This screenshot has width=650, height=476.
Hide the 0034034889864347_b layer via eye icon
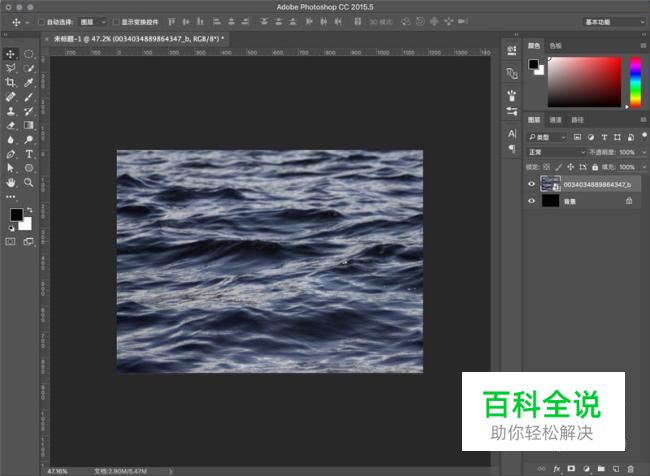point(532,184)
